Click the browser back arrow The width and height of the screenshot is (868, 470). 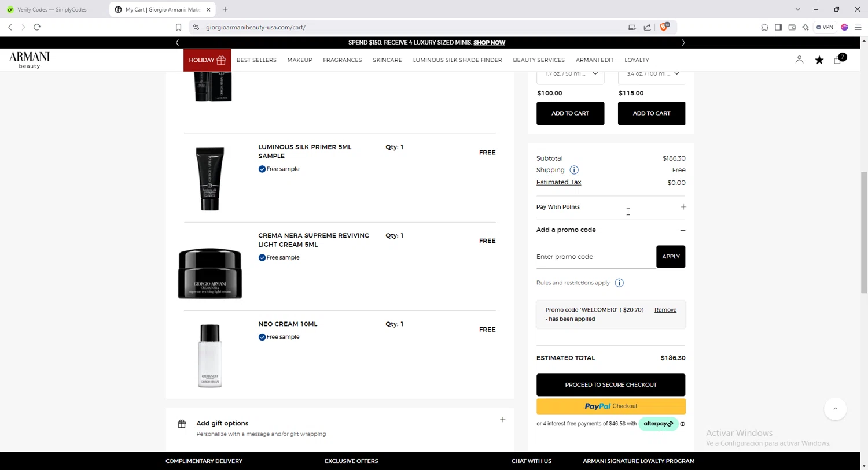[x=10, y=27]
